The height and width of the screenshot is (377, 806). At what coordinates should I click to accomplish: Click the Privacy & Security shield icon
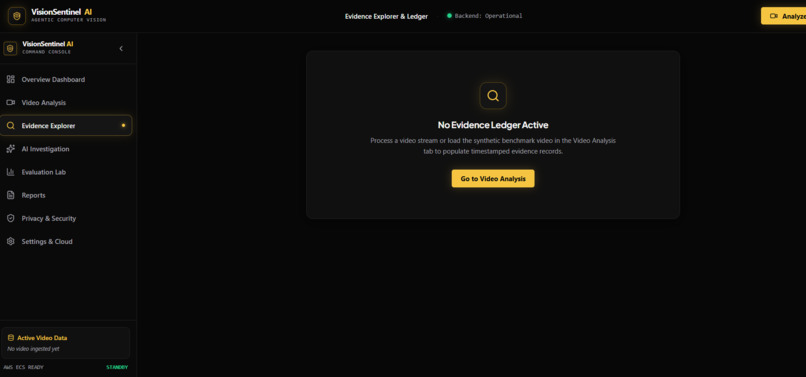10,218
